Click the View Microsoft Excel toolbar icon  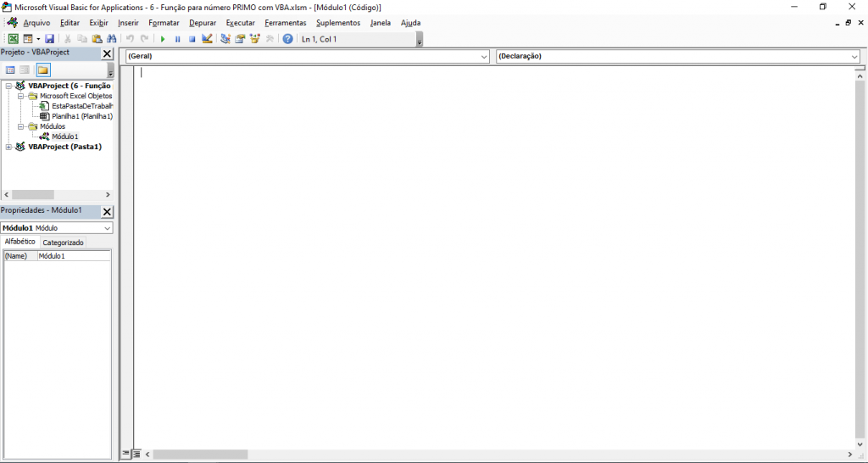(14, 39)
